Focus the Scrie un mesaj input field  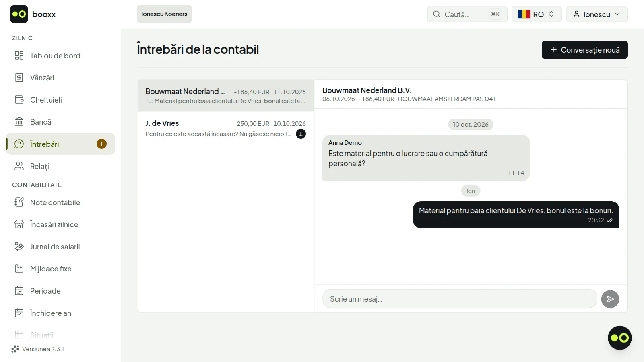pos(460,299)
